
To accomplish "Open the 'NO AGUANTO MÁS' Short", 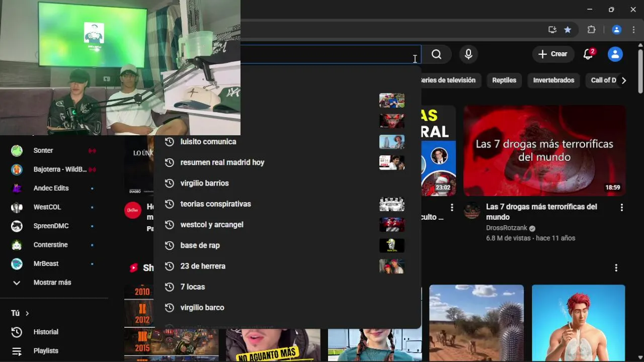I will (x=273, y=345).
